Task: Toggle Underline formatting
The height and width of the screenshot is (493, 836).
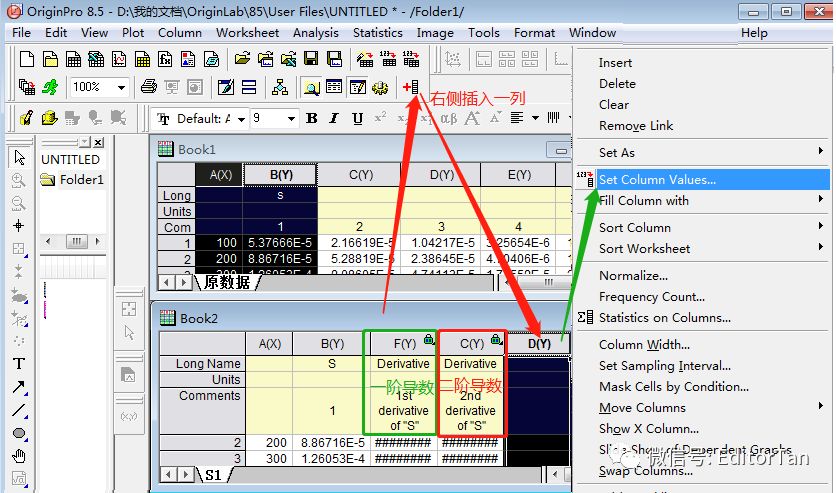Action: tap(357, 118)
